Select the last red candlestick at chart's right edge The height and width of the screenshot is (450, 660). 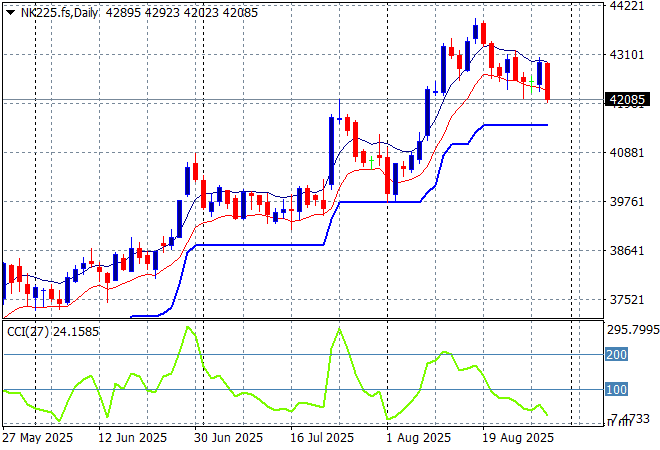point(548,82)
